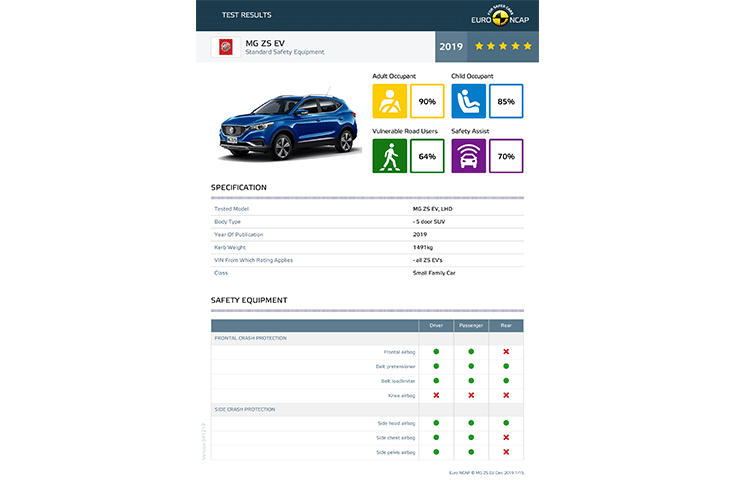This screenshot has width=735, height=485.
Task: Select the purple Safety Assist car icon
Action: pyautogui.click(x=468, y=156)
